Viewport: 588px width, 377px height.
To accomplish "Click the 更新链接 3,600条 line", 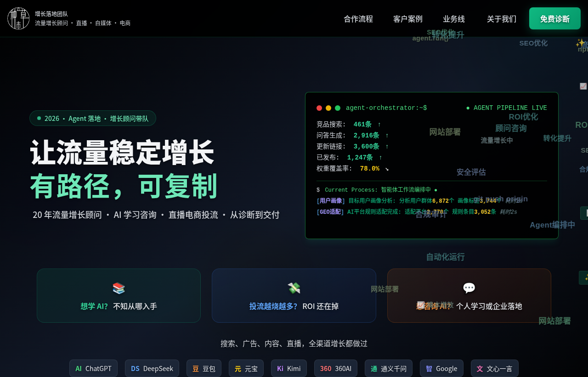I will click(x=353, y=147).
